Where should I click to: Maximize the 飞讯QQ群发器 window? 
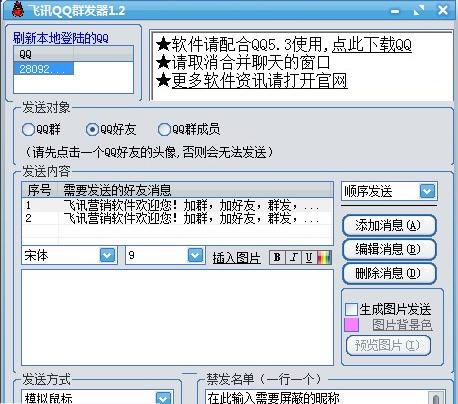pyautogui.click(x=419, y=10)
